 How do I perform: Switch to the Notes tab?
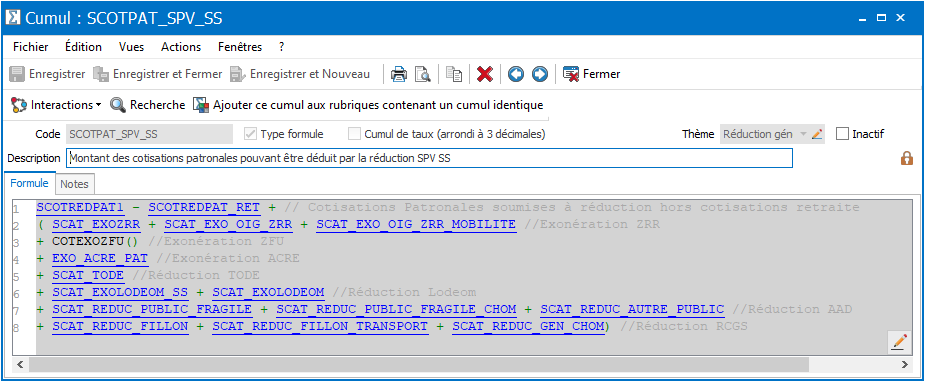(x=74, y=184)
